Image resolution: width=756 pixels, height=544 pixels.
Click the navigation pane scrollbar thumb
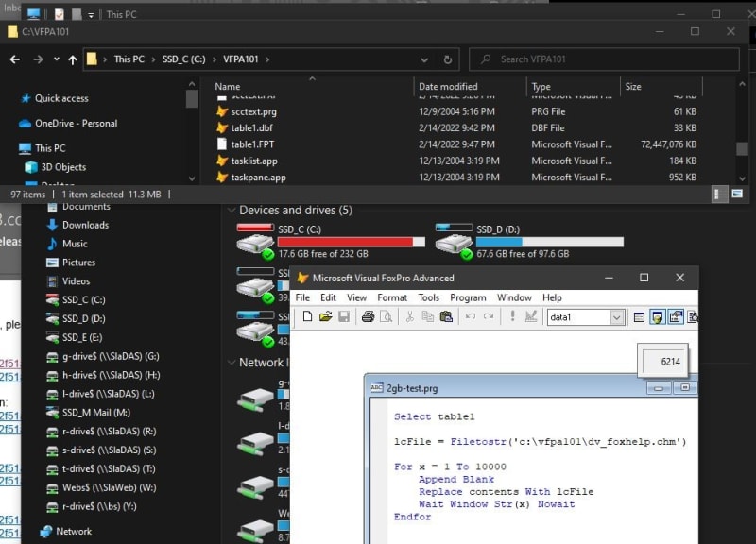coord(192,99)
